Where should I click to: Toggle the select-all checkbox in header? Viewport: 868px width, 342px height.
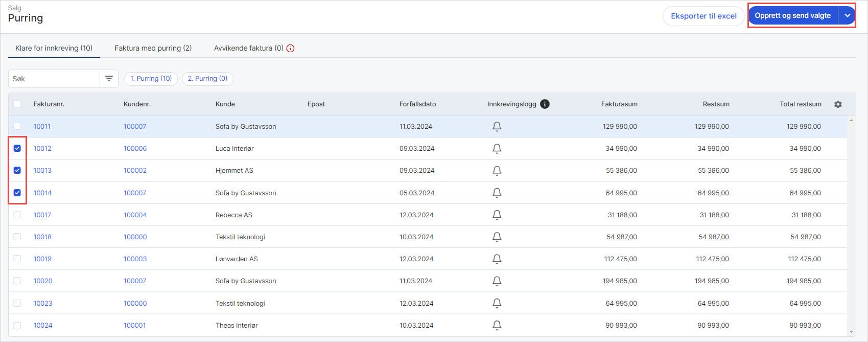17,104
